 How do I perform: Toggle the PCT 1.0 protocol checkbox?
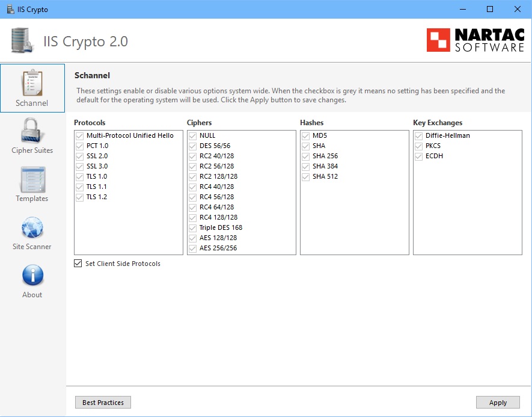pos(80,146)
